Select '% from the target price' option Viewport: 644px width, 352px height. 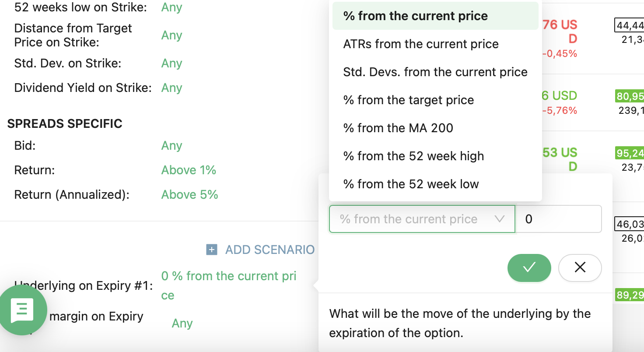point(409,100)
